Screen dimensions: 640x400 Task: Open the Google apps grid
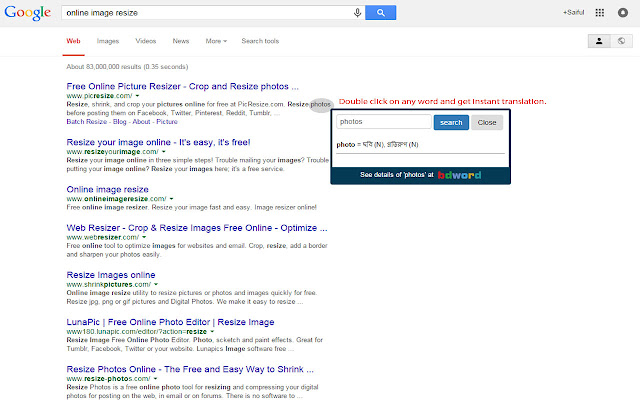599,13
